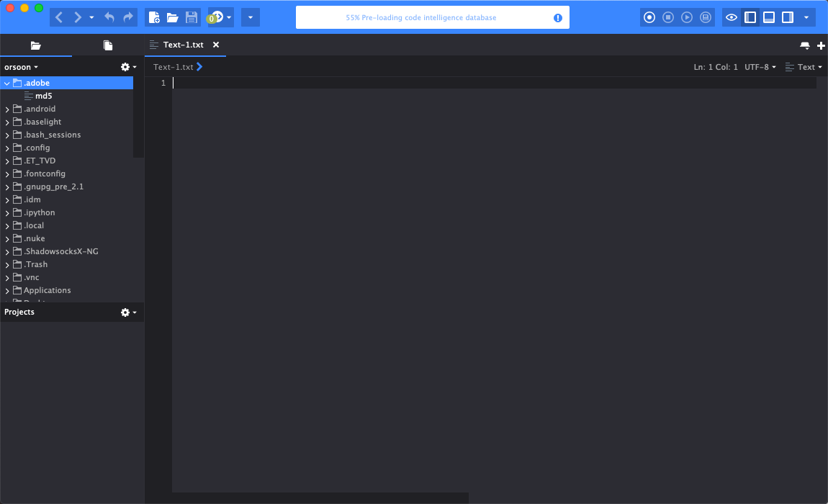The height and width of the screenshot is (504, 828).
Task: Click the file tree vertical scrollbar
Action: pos(138,117)
